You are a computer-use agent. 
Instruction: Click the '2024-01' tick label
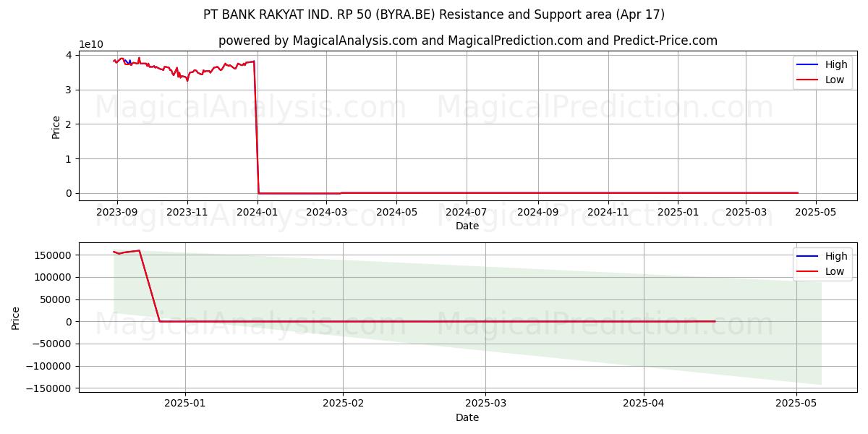pyautogui.click(x=258, y=212)
